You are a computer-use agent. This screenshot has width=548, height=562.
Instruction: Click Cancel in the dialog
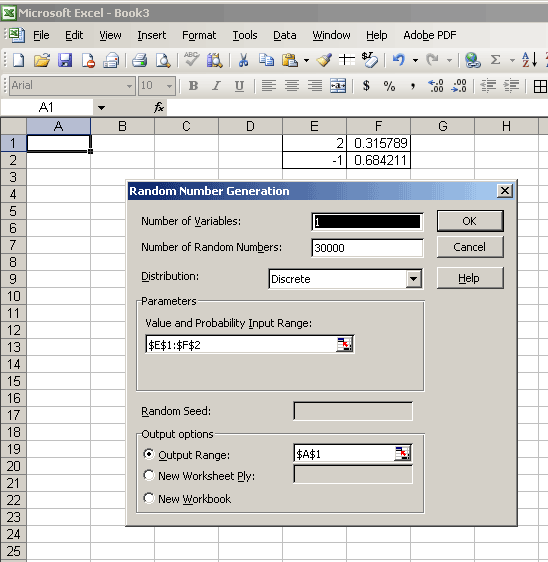(x=470, y=247)
